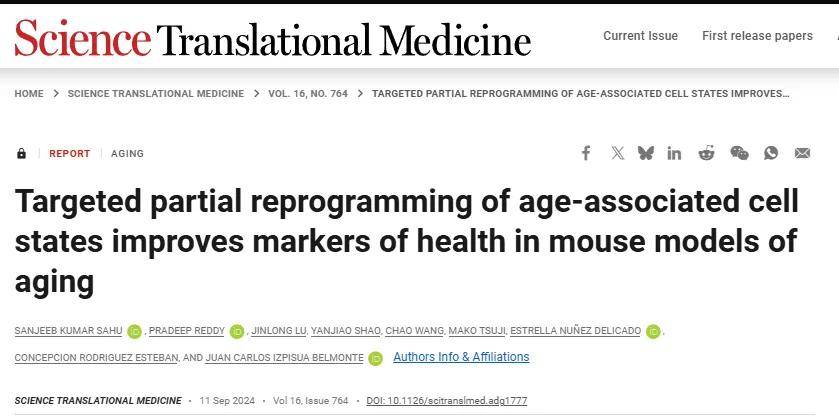Share article on Facebook icon

pyautogui.click(x=586, y=154)
